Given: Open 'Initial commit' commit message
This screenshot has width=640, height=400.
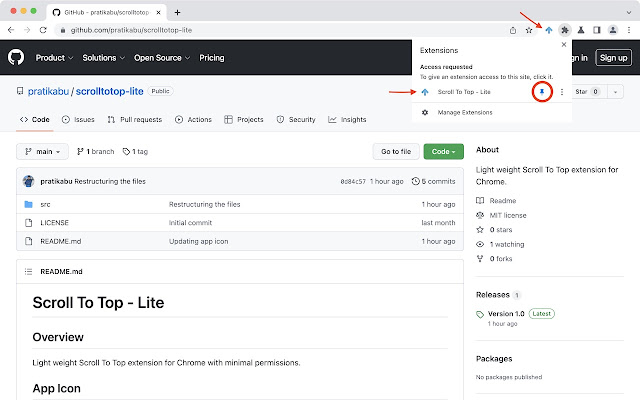Looking at the screenshot, I should pos(190,222).
